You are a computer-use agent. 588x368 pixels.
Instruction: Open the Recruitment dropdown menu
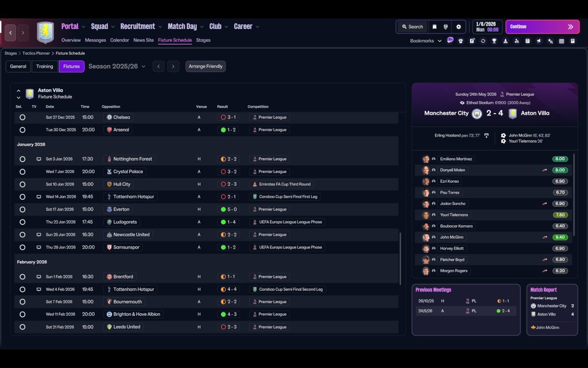point(141,26)
